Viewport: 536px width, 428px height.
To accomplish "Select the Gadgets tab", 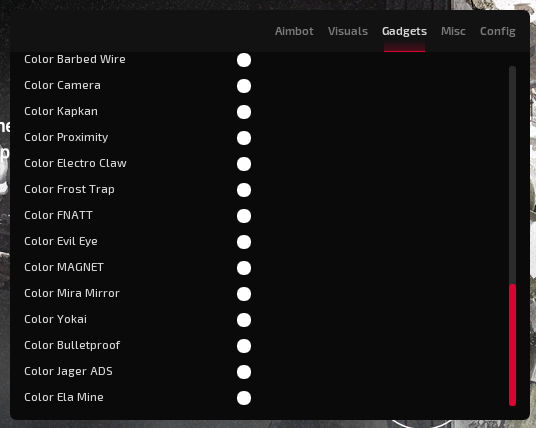I will click(x=404, y=31).
